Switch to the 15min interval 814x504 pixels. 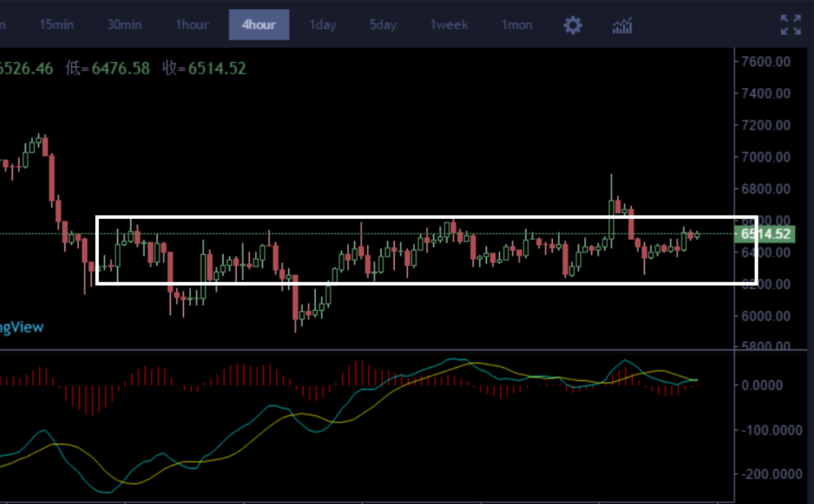coord(57,25)
